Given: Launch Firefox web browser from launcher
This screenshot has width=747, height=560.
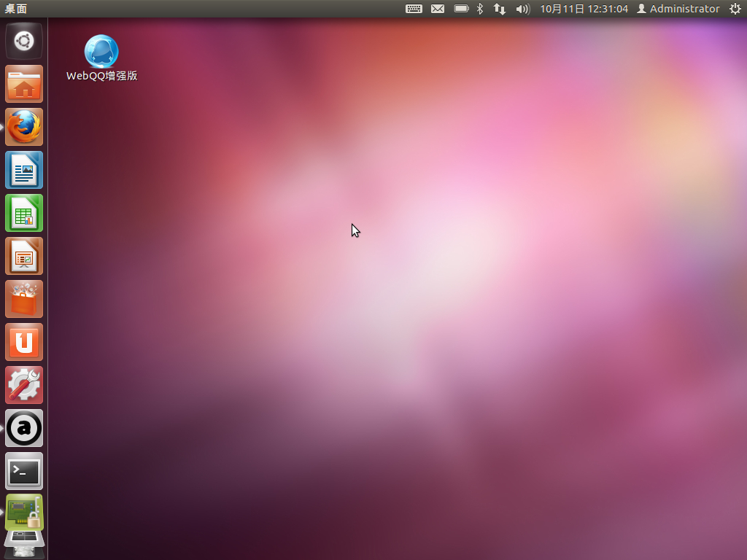Looking at the screenshot, I should (x=24, y=127).
